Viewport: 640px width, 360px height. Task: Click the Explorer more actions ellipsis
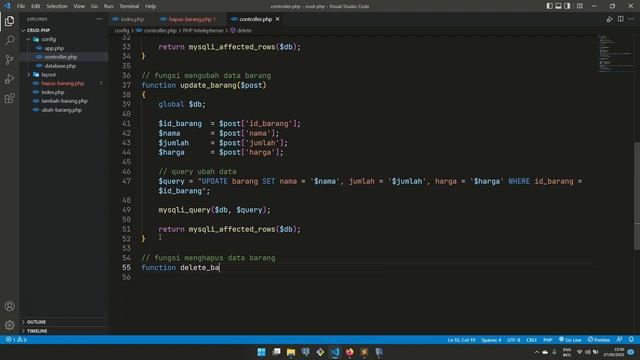(99, 19)
